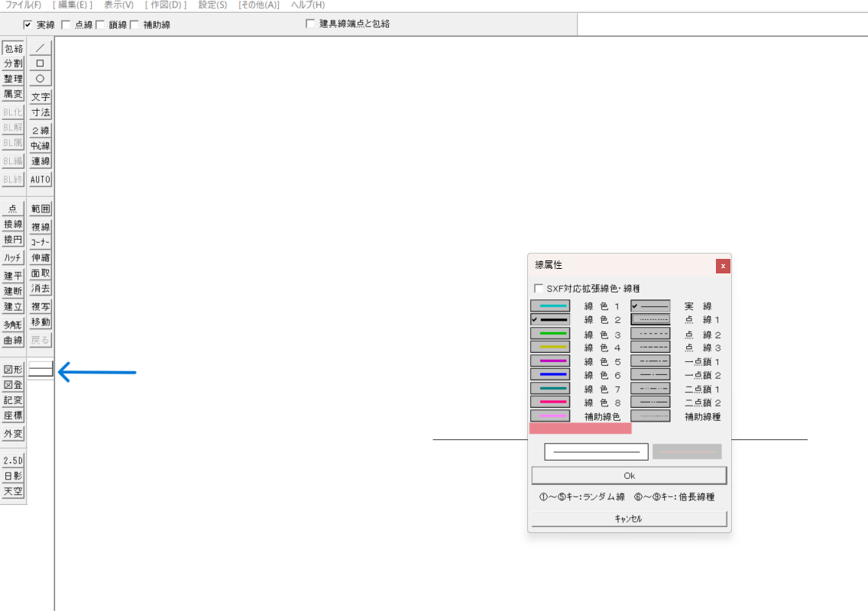The width and height of the screenshot is (868, 611).
Task: Choose the 点線1 dotted line type
Action: coord(650,320)
